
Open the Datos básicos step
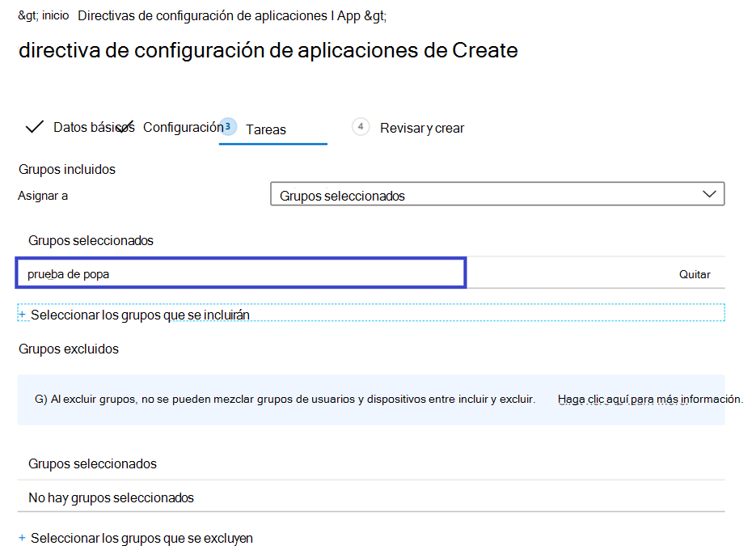coord(94,127)
